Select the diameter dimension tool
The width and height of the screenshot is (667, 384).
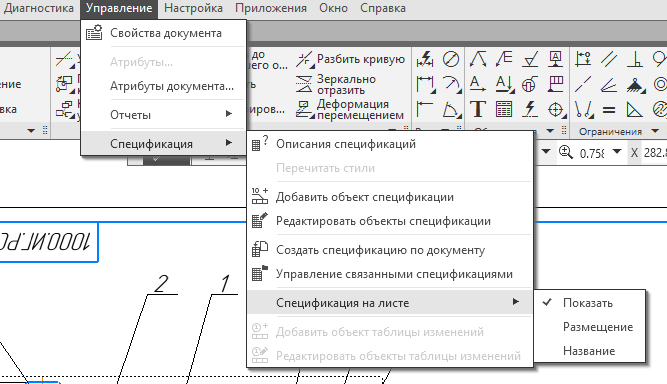tap(450, 60)
